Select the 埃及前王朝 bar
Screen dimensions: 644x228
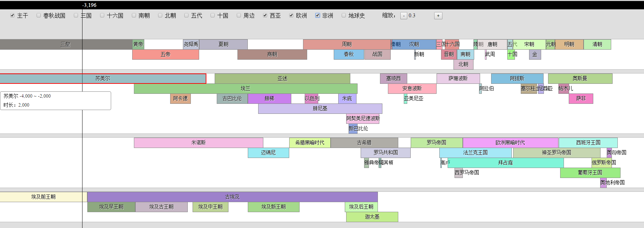click(43, 197)
